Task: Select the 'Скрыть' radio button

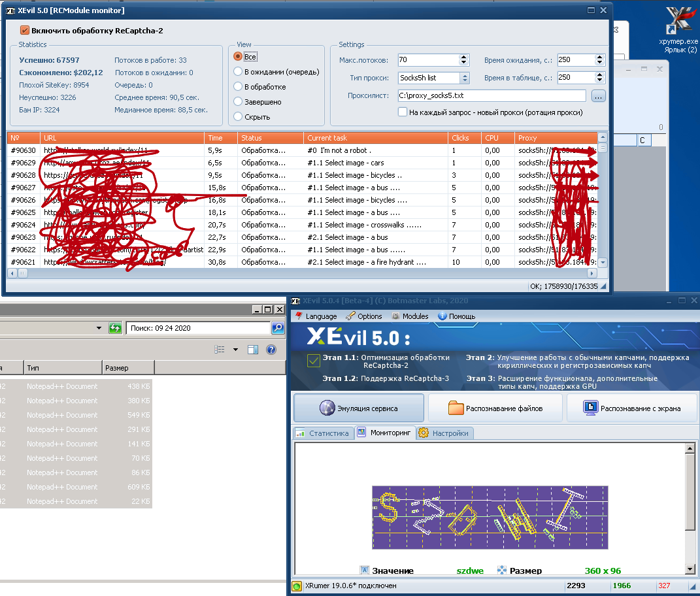Action: point(238,117)
